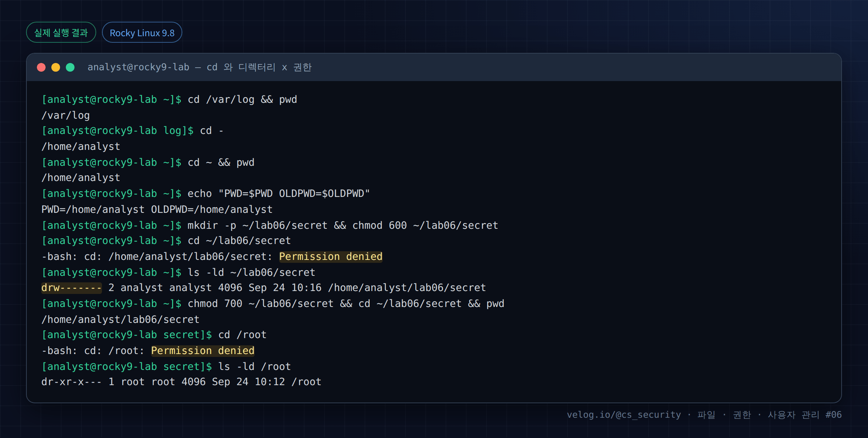Click the command 'cd ~ && pwd'
868x438 pixels.
coord(221,163)
